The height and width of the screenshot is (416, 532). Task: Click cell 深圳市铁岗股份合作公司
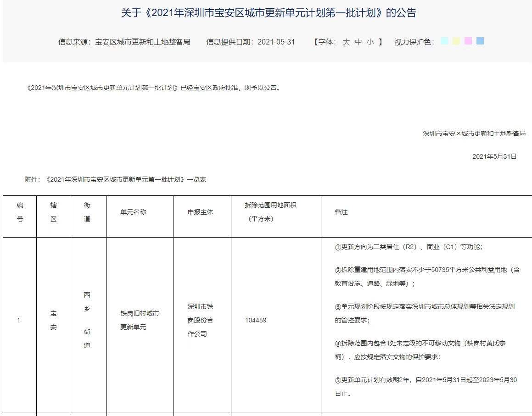(201, 320)
